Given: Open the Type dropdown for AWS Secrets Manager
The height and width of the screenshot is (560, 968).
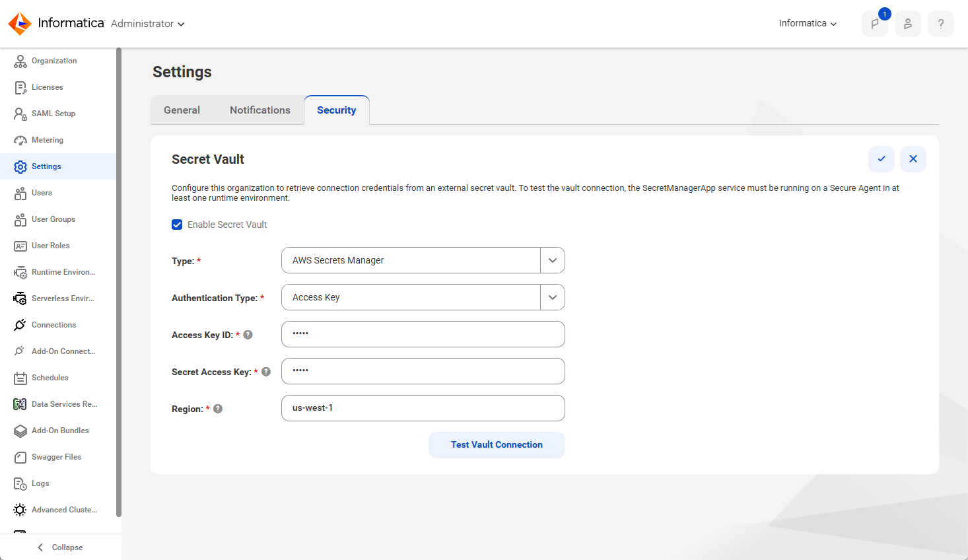Looking at the screenshot, I should (553, 260).
